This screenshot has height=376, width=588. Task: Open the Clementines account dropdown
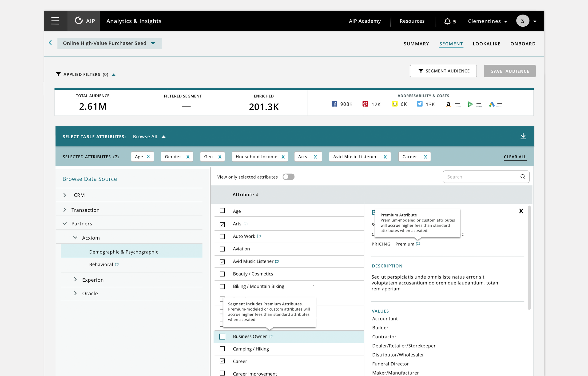pyautogui.click(x=487, y=21)
